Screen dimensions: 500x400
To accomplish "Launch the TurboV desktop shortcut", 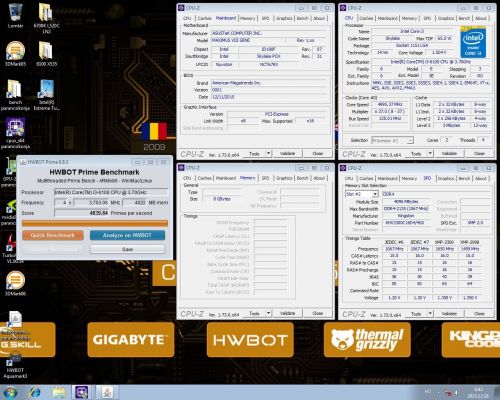I will click(8, 248).
